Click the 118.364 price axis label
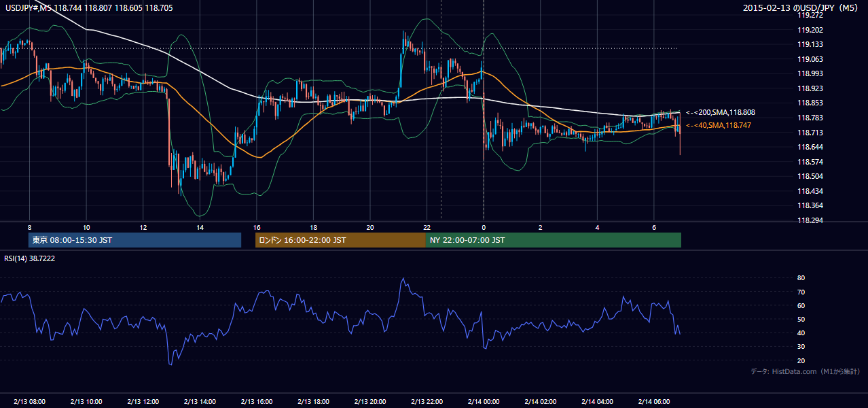Screen dimensions: 868x408 point(810,205)
